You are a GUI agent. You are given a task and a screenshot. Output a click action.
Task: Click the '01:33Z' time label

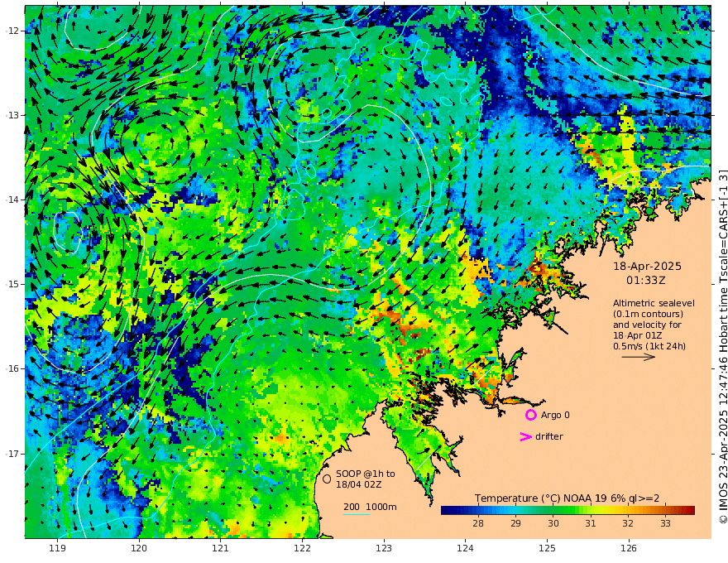(646, 281)
